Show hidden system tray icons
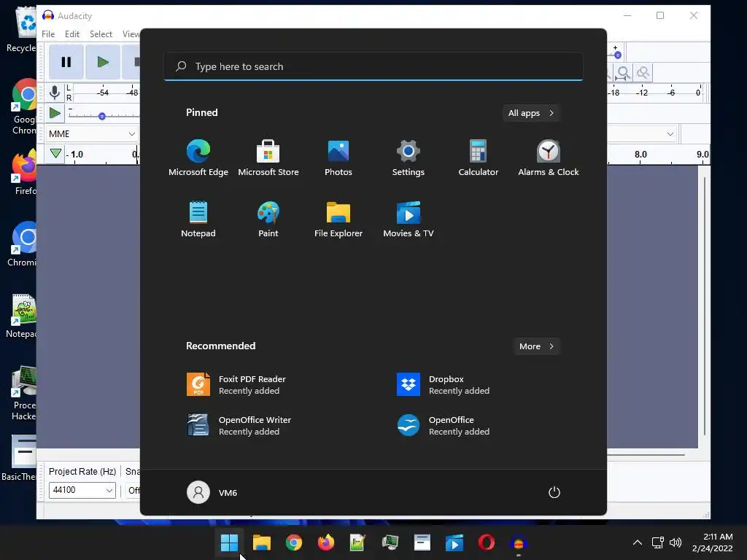 point(638,542)
